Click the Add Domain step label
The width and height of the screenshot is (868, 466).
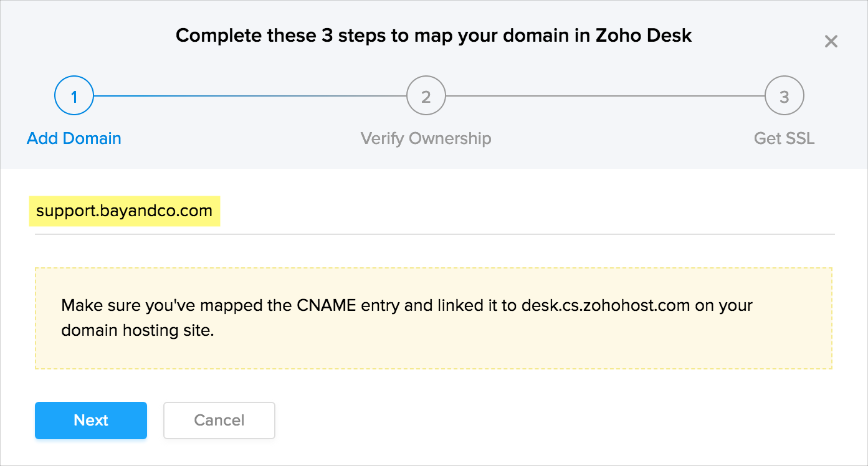[74, 138]
